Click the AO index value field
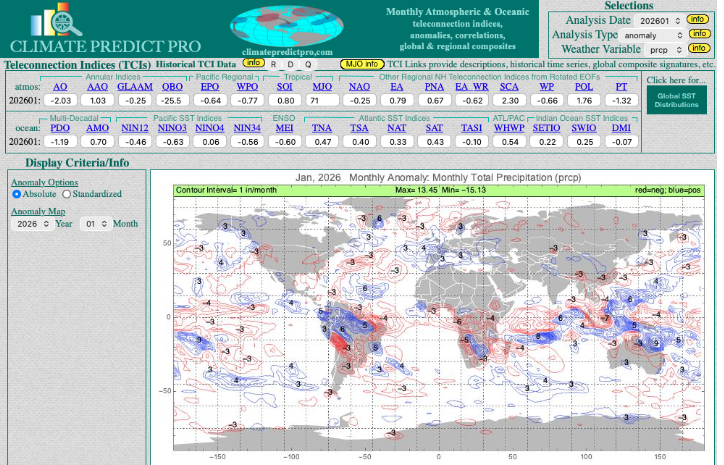This screenshot has height=465, width=724. point(61,100)
